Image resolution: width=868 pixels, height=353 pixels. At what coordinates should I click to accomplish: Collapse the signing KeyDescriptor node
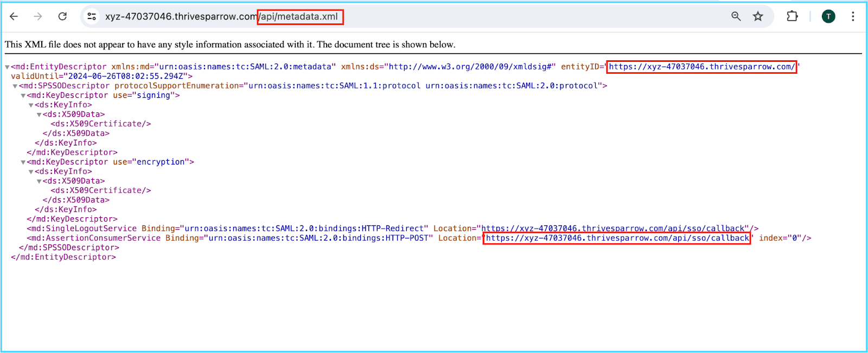coord(23,96)
